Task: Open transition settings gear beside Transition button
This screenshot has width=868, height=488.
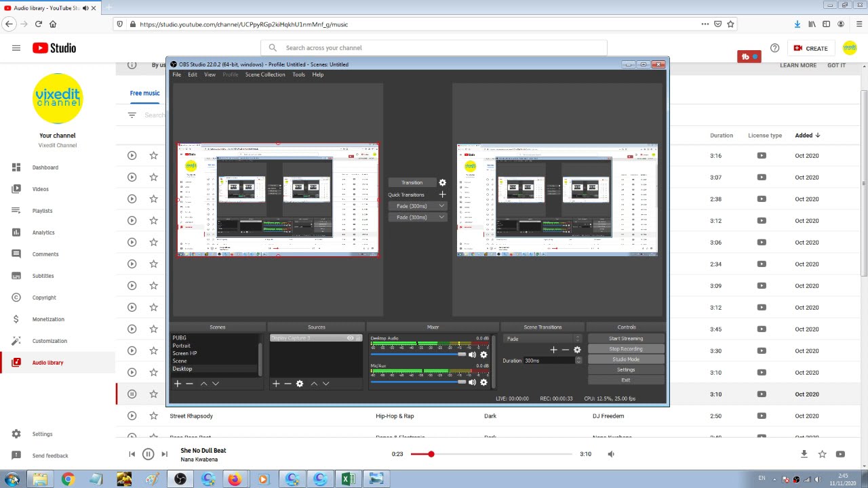Action: [x=443, y=182]
